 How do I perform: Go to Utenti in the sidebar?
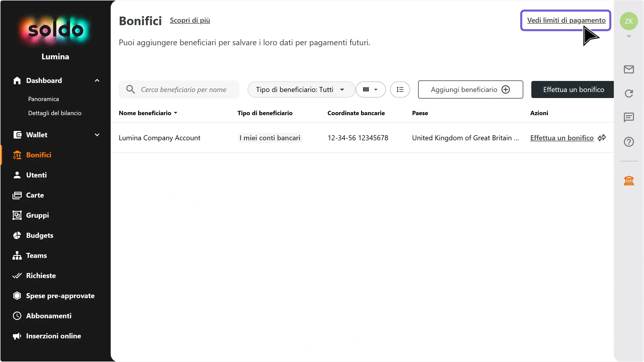36,175
